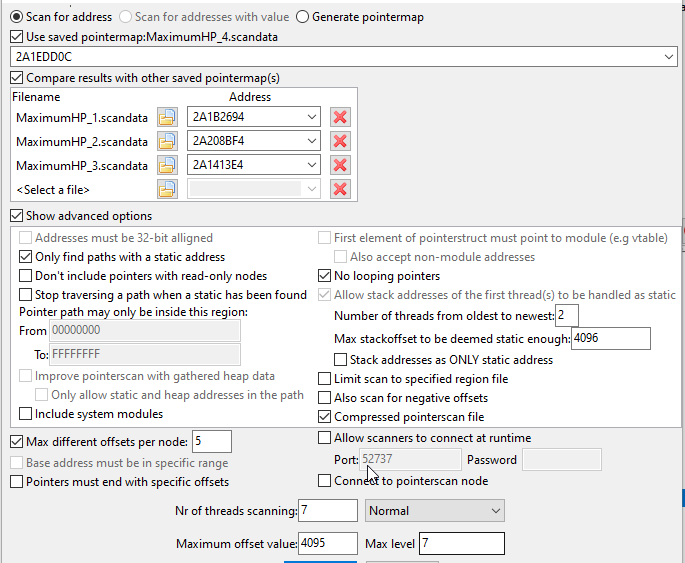
Task: Browse for file on Select a file row
Action: [x=167, y=190]
